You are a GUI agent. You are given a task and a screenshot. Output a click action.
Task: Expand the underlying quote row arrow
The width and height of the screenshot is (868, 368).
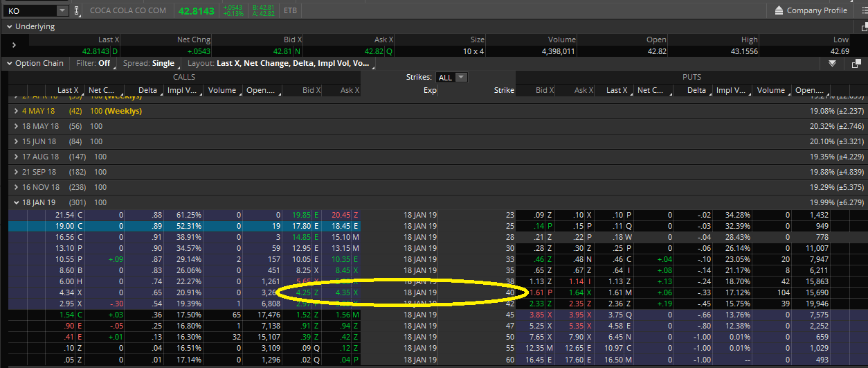coord(14,45)
